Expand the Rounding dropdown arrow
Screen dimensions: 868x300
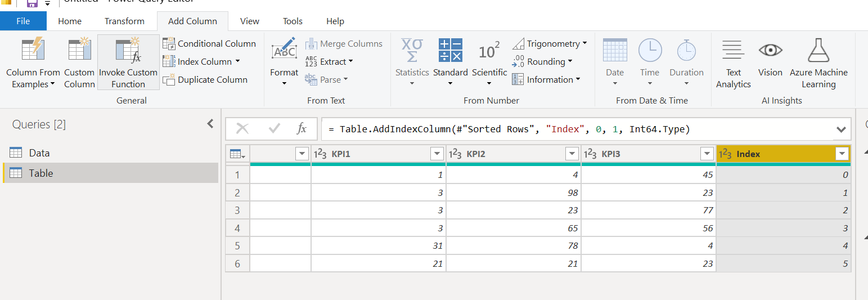(570, 61)
